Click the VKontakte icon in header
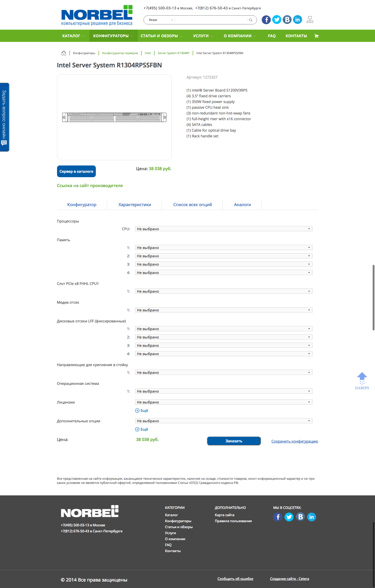Viewport: 375px width, 588px height. (287, 20)
